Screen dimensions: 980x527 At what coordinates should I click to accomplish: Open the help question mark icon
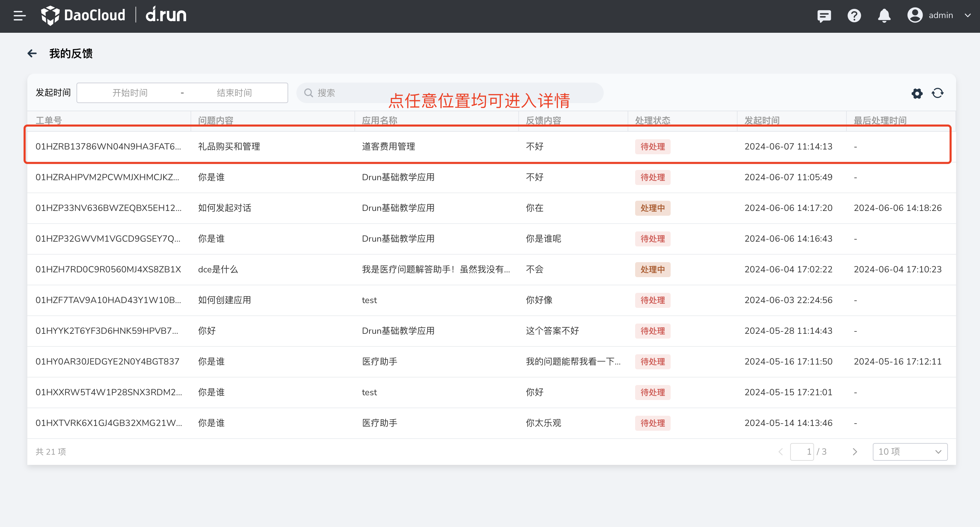coord(854,16)
